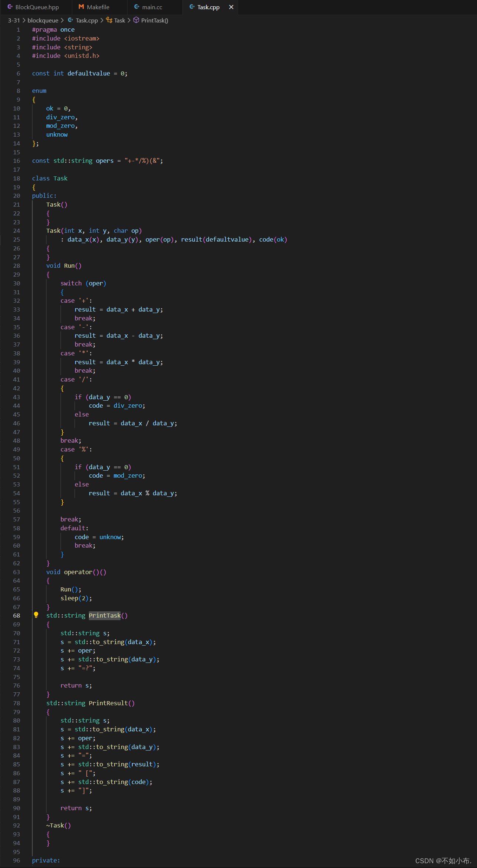
Task: Click the 'enum' keyword
Action: pyautogui.click(x=39, y=91)
